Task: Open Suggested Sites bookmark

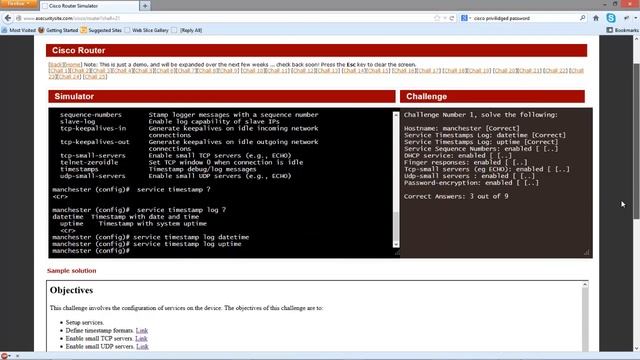Action: 101,30
